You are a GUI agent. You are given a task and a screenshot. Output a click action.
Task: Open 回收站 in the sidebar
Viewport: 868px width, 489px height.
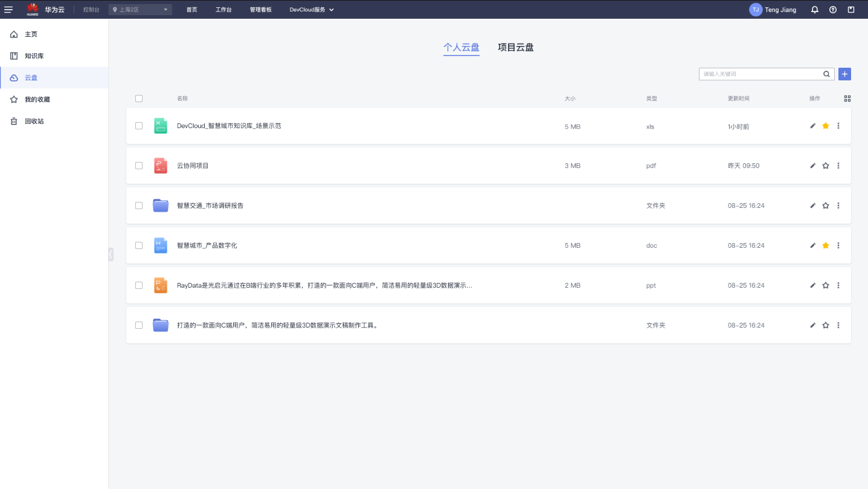[54, 121]
